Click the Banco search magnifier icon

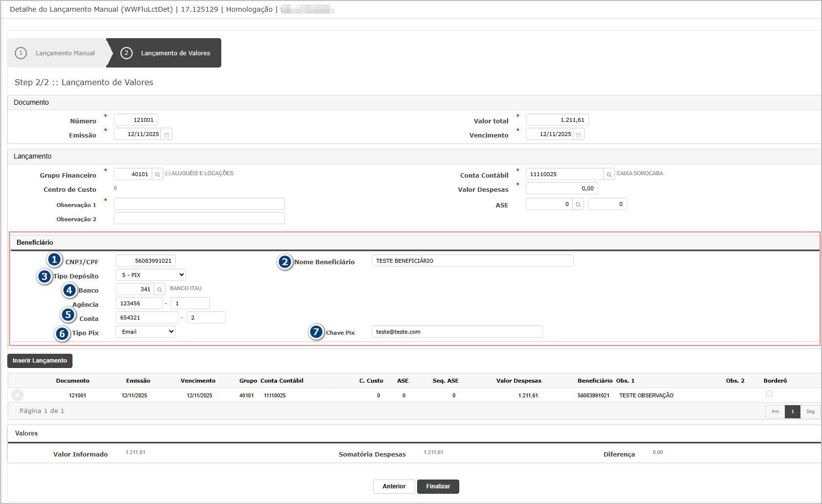pos(160,290)
